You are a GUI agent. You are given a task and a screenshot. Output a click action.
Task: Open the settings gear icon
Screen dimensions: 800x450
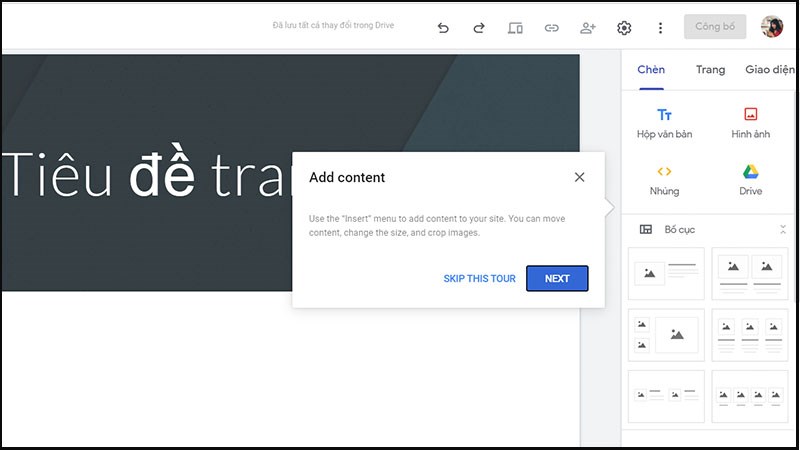click(624, 28)
